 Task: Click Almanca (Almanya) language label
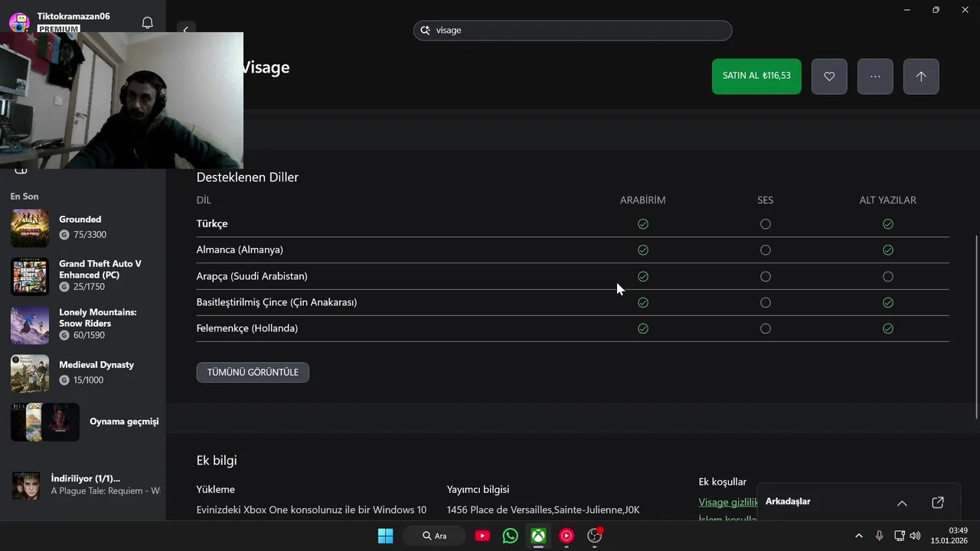[x=240, y=249]
